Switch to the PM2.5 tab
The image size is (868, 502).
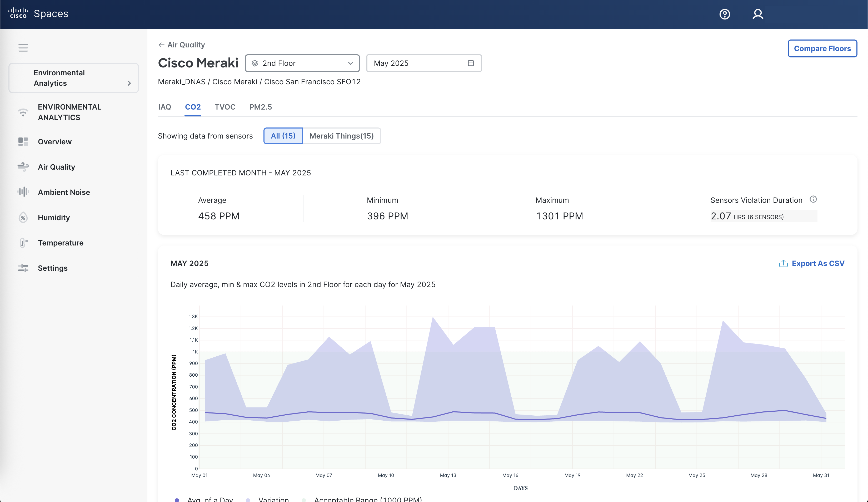coord(260,107)
